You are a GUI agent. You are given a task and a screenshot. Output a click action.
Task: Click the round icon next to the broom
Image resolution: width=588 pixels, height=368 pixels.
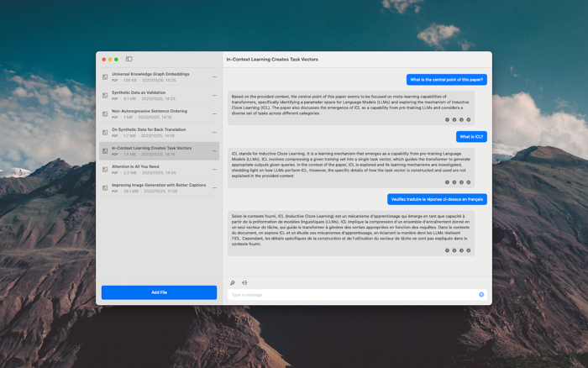coord(244,282)
